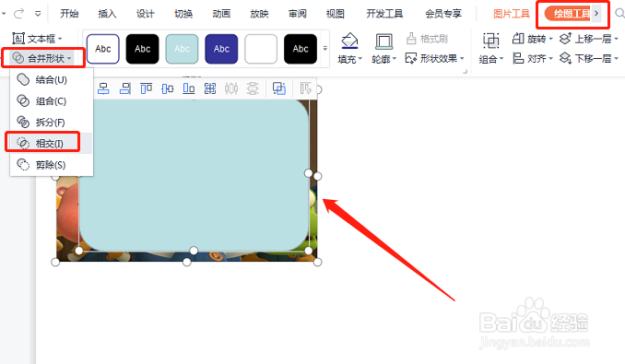Switch to the 设计 tab
Viewport: 625px width, 364px height.
click(x=145, y=14)
